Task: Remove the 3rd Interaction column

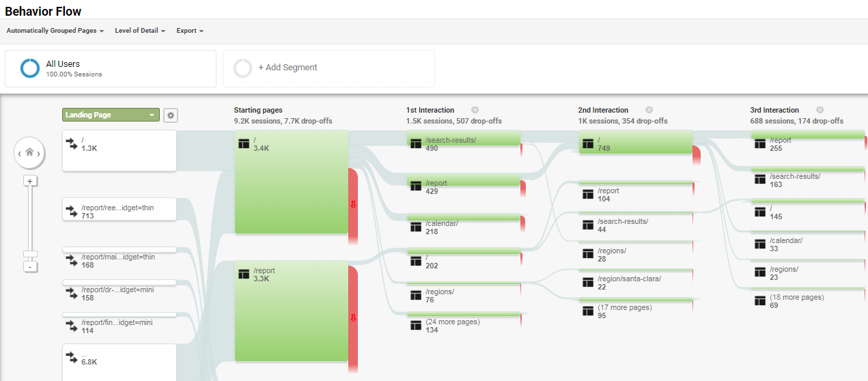Action: pos(820,110)
